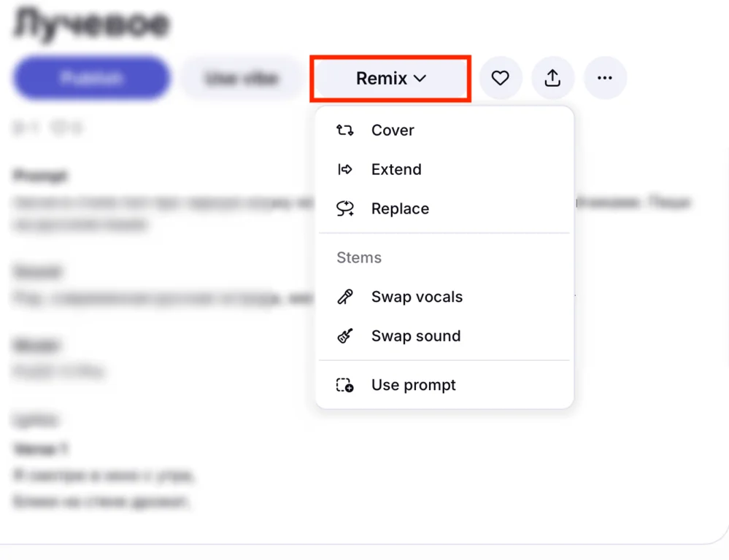Like the song with the heart icon

500,78
